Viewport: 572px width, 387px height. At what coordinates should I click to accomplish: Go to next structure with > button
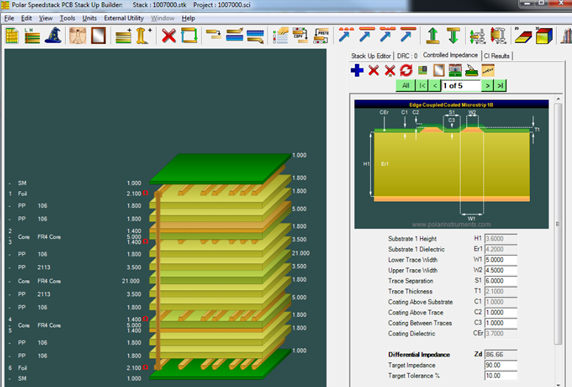point(487,86)
